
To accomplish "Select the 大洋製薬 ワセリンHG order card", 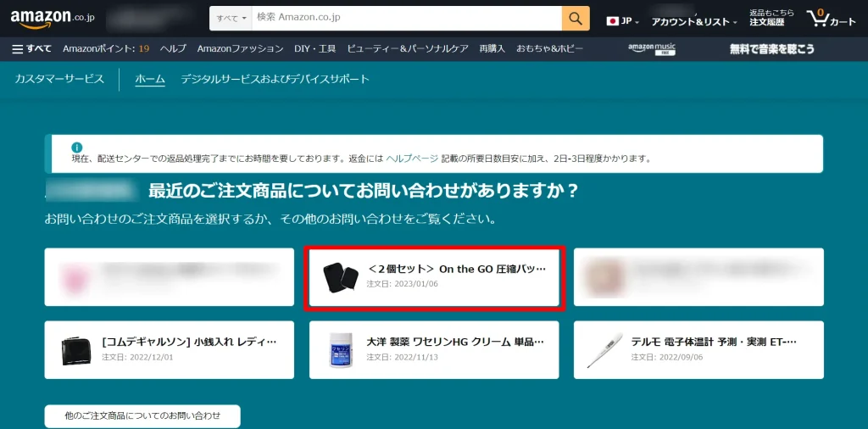I will (434, 350).
